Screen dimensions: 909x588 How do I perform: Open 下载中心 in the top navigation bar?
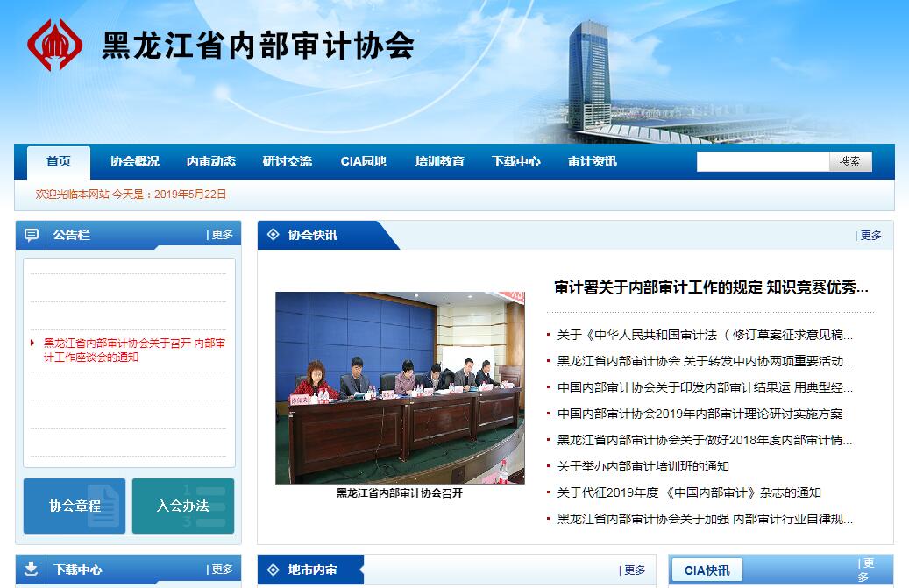(x=516, y=161)
